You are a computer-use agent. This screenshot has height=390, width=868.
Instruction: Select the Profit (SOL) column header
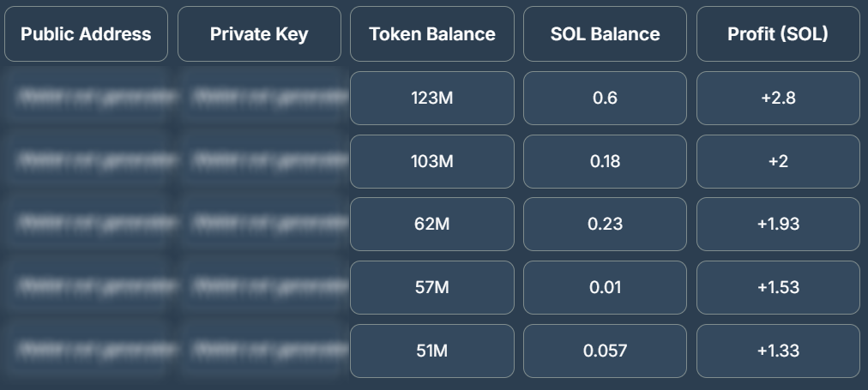tap(778, 34)
